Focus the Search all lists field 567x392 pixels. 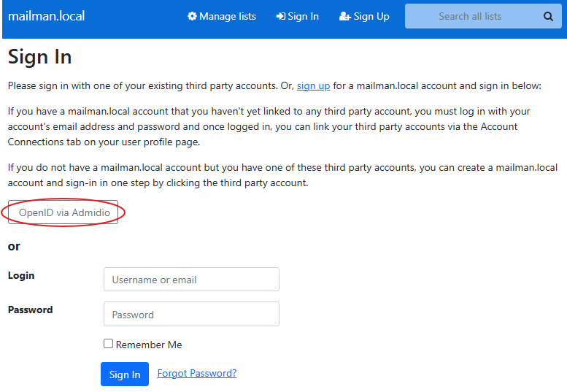(x=470, y=16)
